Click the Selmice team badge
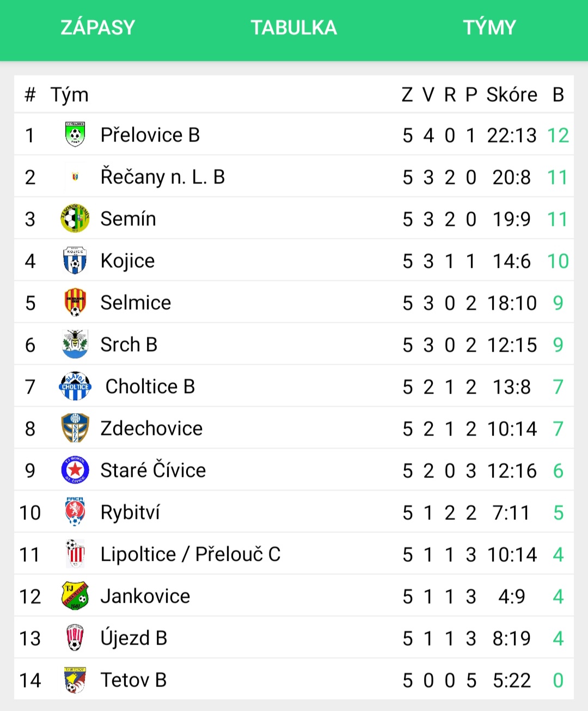Screen dimensions: 588x711 point(75,302)
